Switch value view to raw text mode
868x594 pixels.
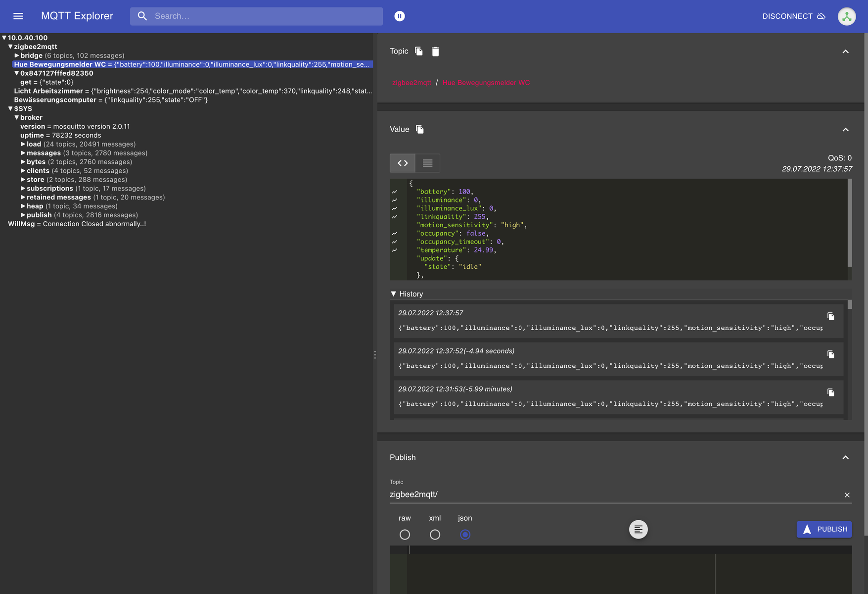point(428,163)
